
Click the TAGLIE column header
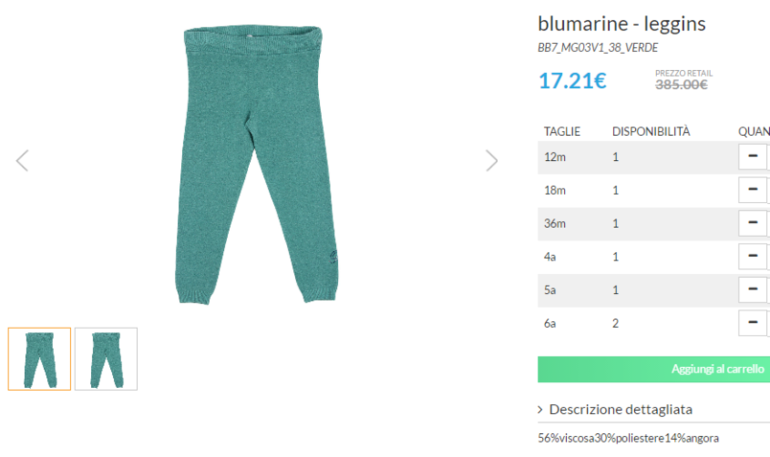[x=562, y=131]
